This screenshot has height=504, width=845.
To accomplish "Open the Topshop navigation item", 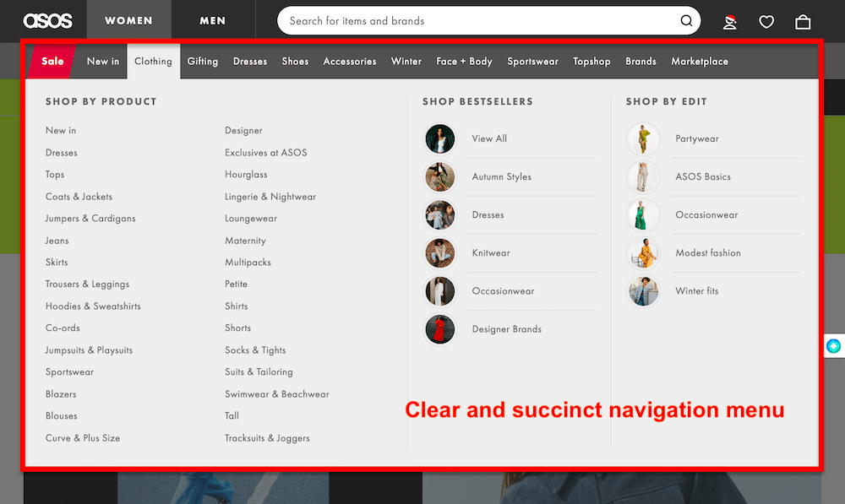I will (x=591, y=62).
